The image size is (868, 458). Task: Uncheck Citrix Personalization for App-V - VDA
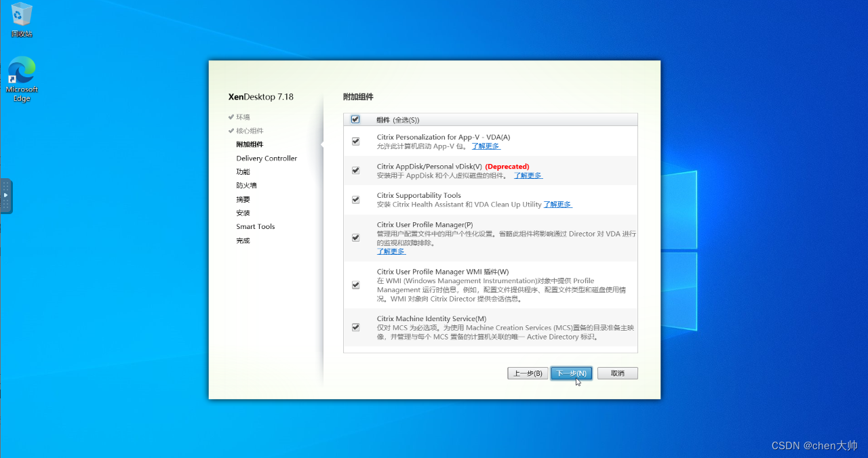point(355,141)
